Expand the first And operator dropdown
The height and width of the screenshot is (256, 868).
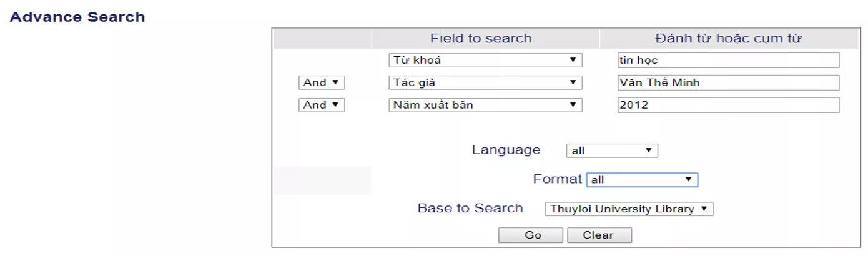coord(322,82)
